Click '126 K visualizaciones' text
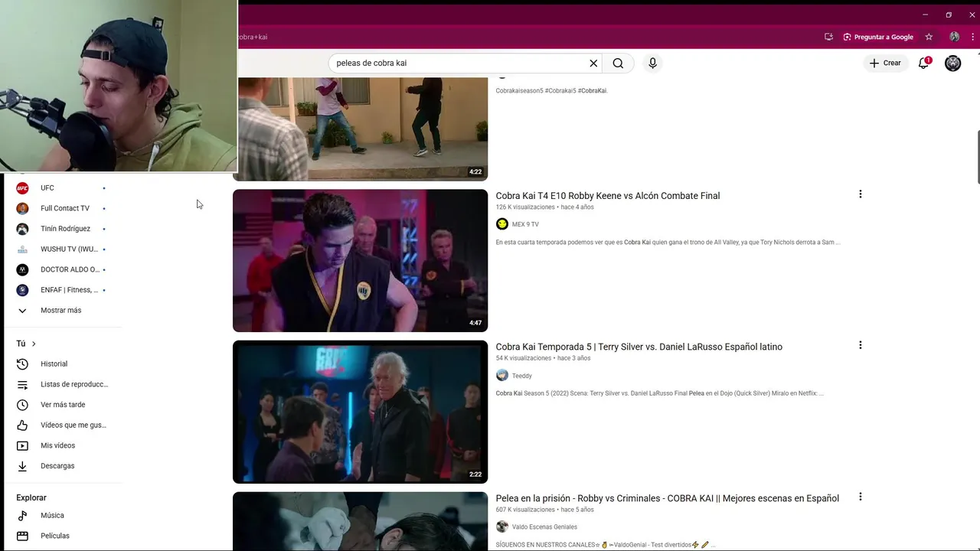 pos(525,207)
